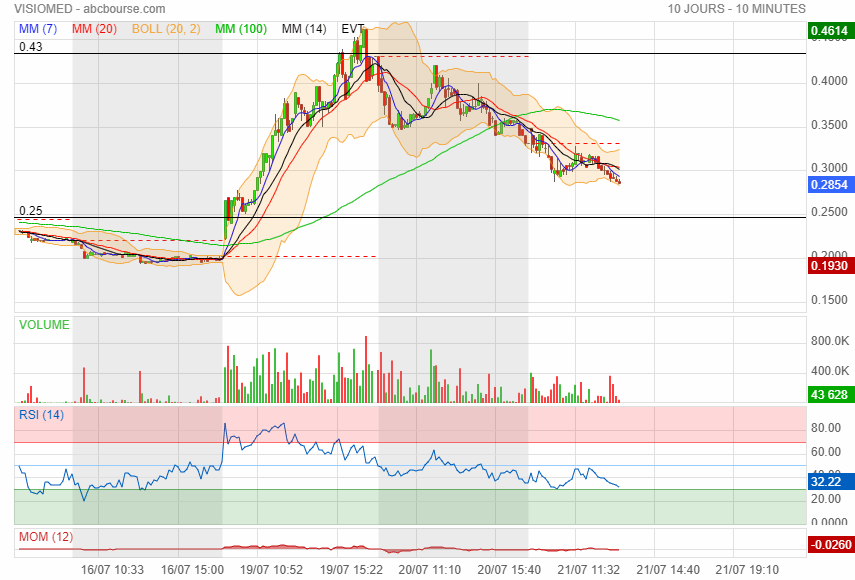The image size is (855, 580).
Task: Click the blue 0.2854 current price tag
Action: (830, 185)
